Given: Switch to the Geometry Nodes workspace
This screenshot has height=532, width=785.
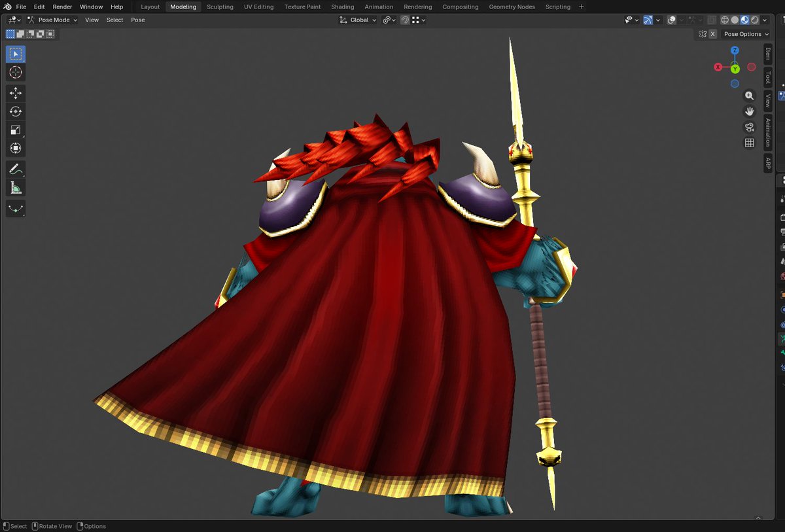Looking at the screenshot, I should [x=512, y=7].
